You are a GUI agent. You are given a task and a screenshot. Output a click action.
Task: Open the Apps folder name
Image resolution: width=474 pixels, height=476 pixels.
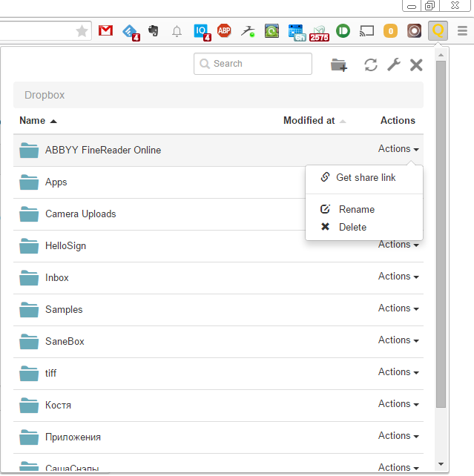[56, 182]
